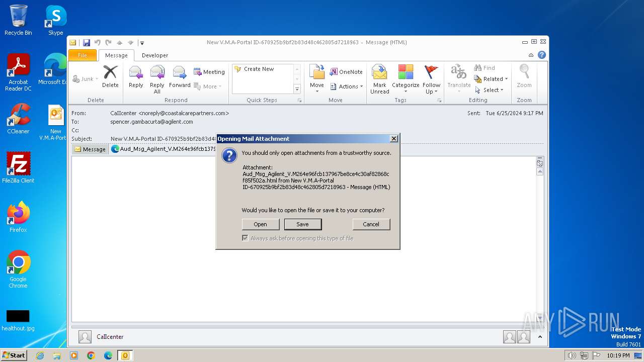
Task: Click the CalIcenter contact photo
Action: (85, 337)
